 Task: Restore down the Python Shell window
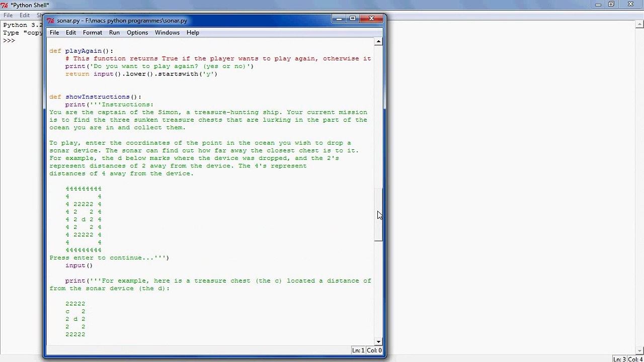611,5
